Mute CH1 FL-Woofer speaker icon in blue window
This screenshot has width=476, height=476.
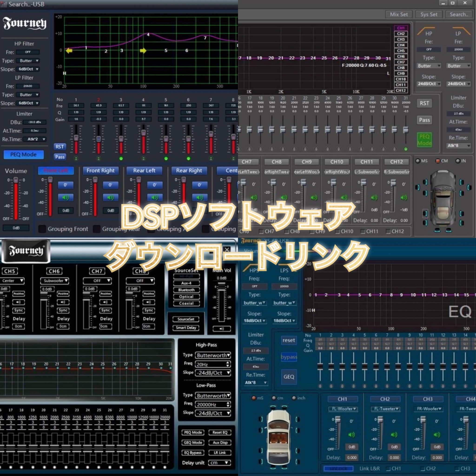click(352, 435)
